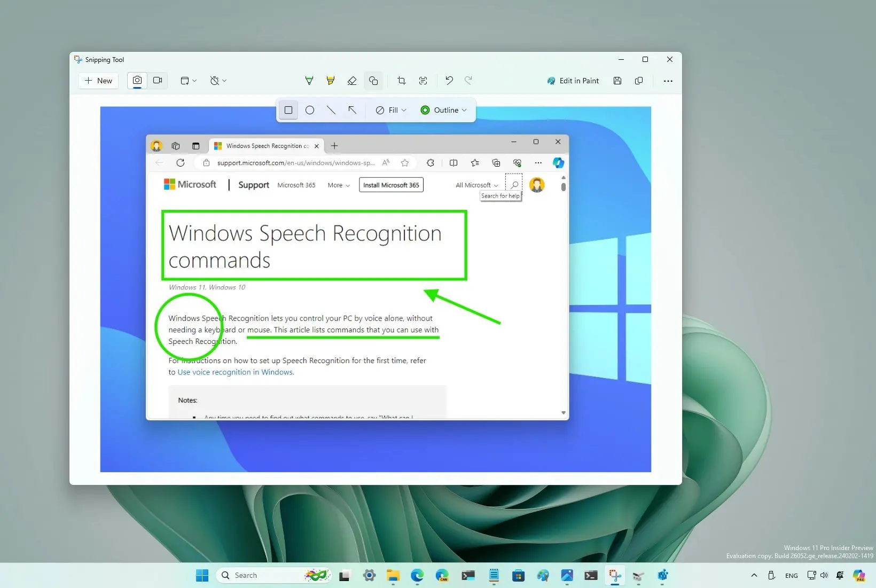Click 'Use voice recognition in Windows' link

(236, 372)
